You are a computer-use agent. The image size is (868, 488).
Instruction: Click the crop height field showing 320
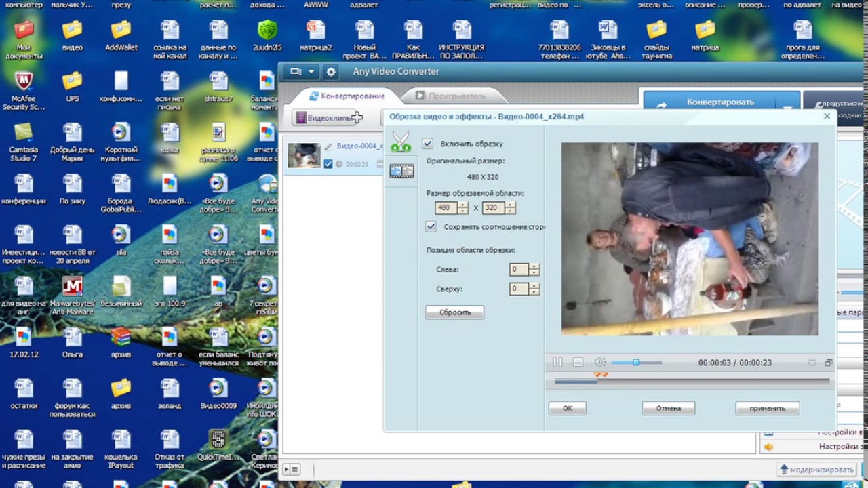coord(494,208)
